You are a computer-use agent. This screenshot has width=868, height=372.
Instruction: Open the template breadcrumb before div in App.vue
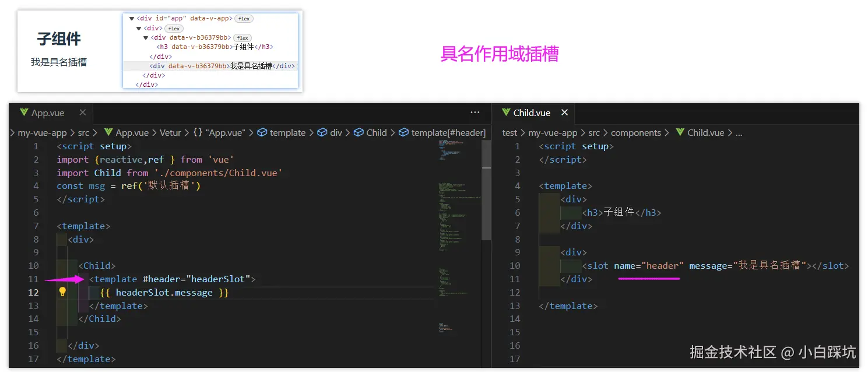click(282, 132)
